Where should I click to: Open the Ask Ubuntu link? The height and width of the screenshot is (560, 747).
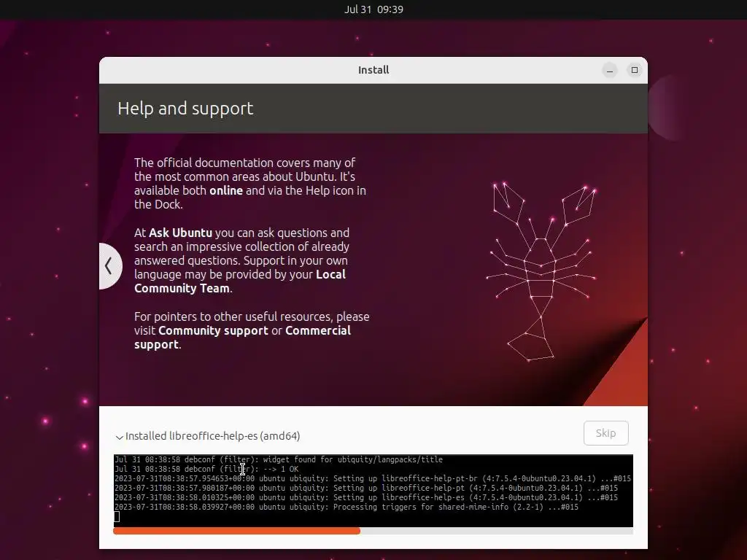coord(180,233)
